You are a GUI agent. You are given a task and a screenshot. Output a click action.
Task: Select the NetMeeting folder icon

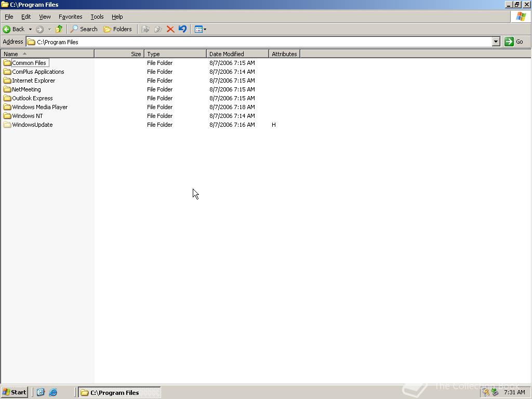pyautogui.click(x=7, y=89)
